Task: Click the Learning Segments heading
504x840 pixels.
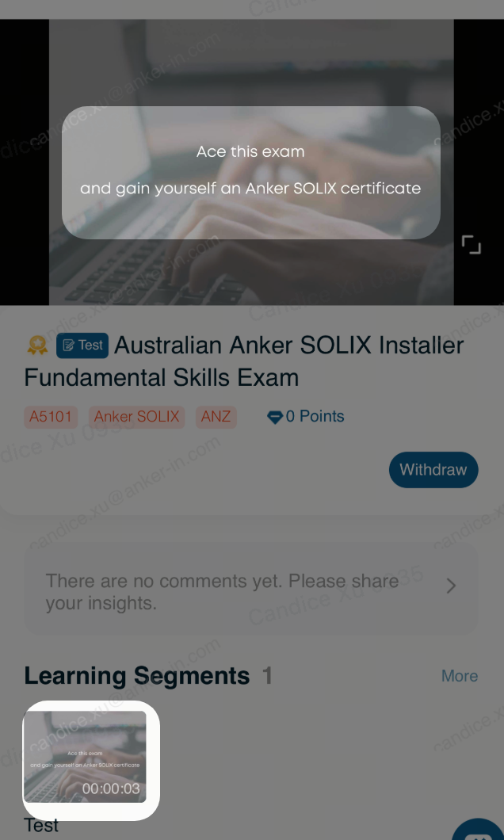Action: click(136, 676)
